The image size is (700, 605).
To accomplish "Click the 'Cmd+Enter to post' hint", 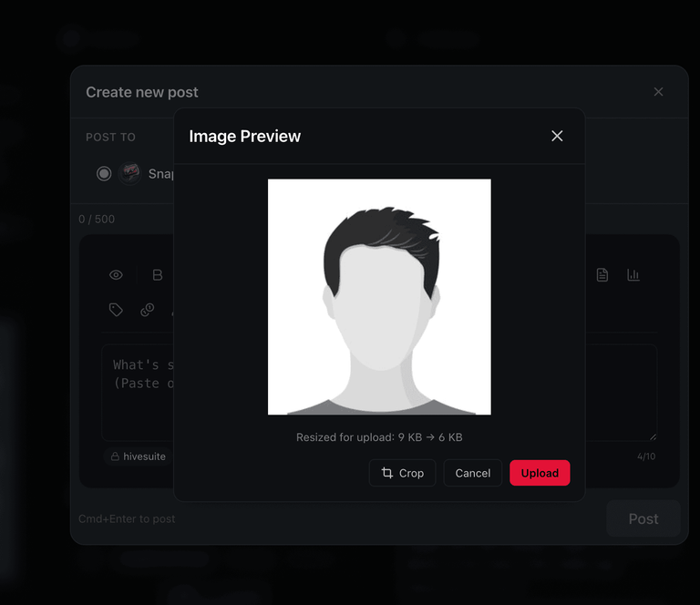I will 127,518.
